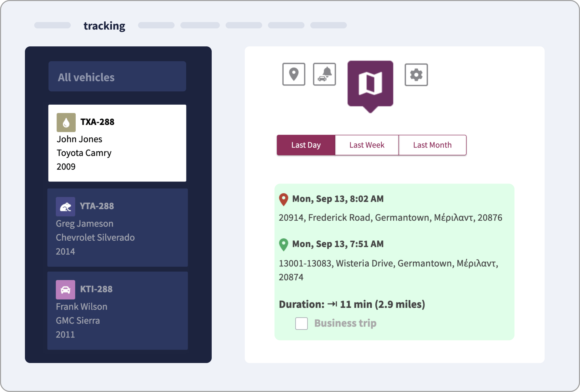Open the settings gear icon
The width and height of the screenshot is (580, 392).
click(x=416, y=75)
